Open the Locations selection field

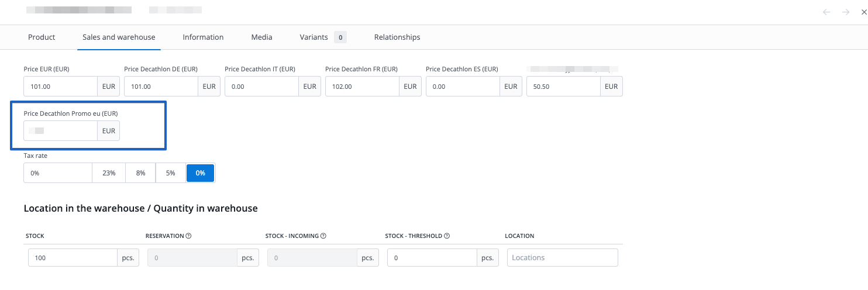pos(562,258)
